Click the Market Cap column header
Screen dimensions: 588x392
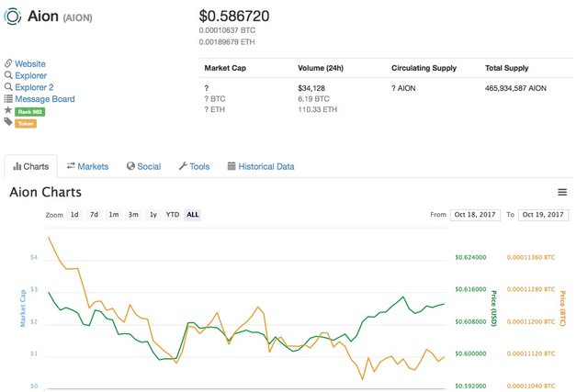(x=225, y=68)
